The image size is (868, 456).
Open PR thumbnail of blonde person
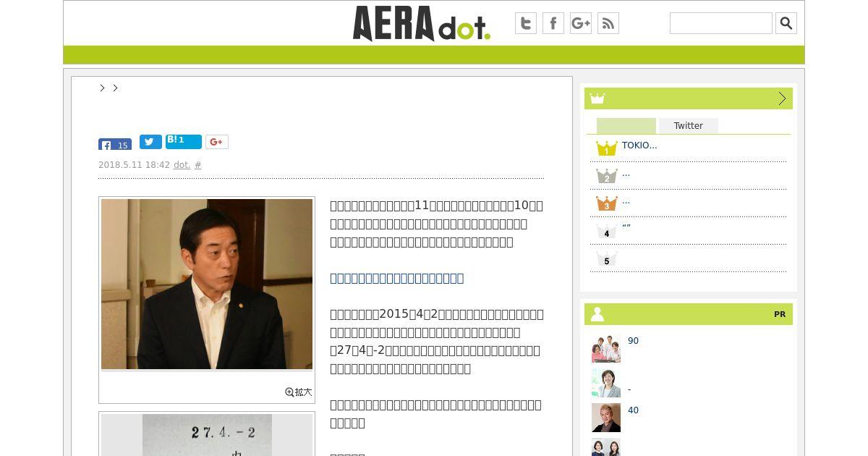click(x=606, y=418)
